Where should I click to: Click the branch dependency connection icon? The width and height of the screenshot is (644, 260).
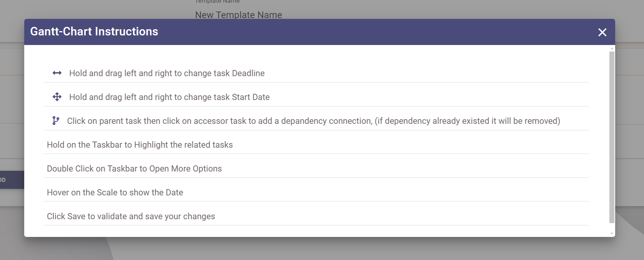56,121
